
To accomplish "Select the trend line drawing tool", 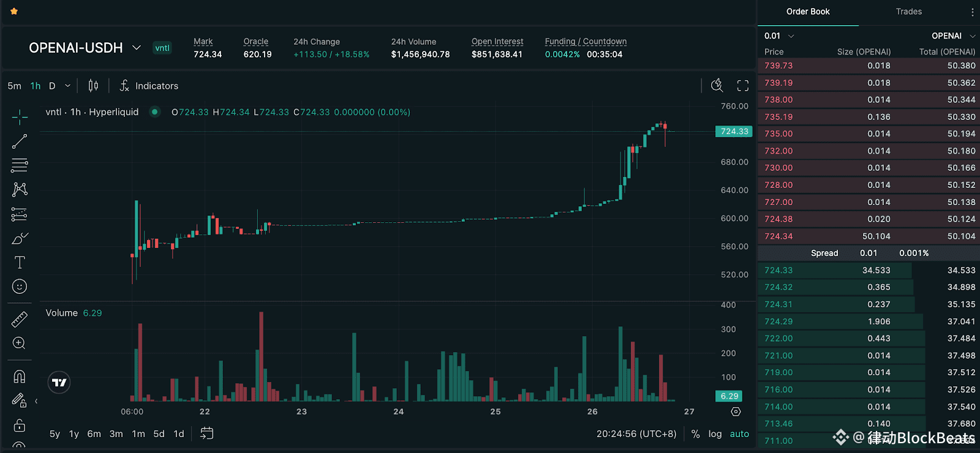I will coord(20,141).
